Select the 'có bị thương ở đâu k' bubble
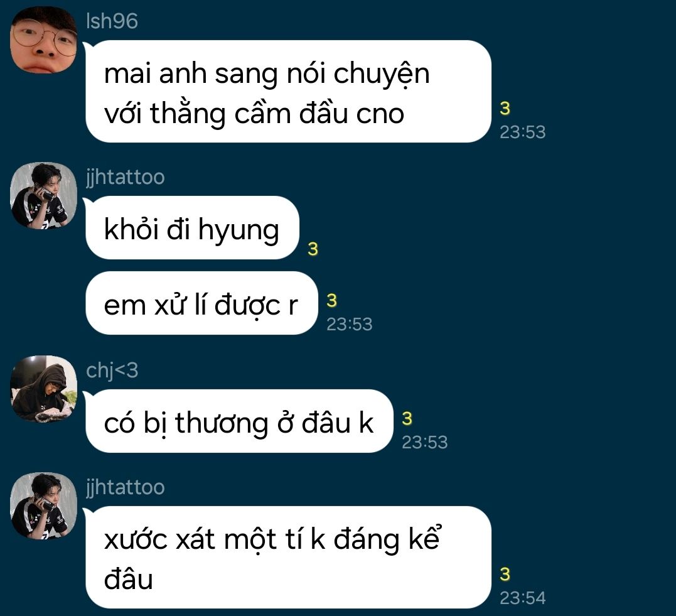 click(x=239, y=421)
